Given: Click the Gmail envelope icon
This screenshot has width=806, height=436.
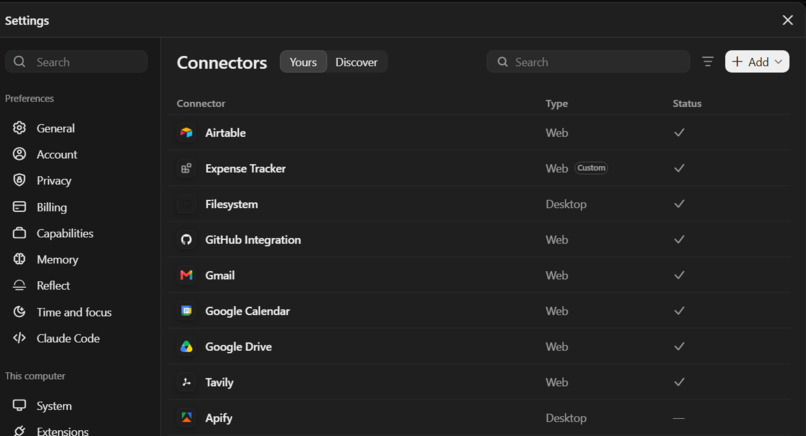Looking at the screenshot, I should [186, 275].
